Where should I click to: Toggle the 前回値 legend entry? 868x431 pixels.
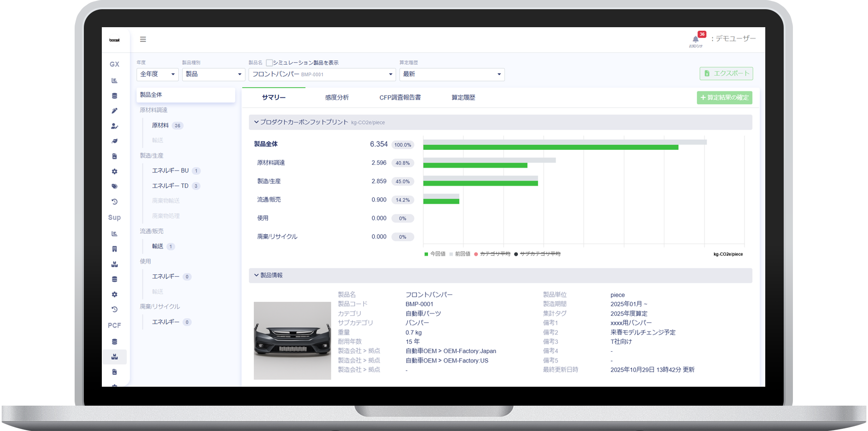coord(460,254)
